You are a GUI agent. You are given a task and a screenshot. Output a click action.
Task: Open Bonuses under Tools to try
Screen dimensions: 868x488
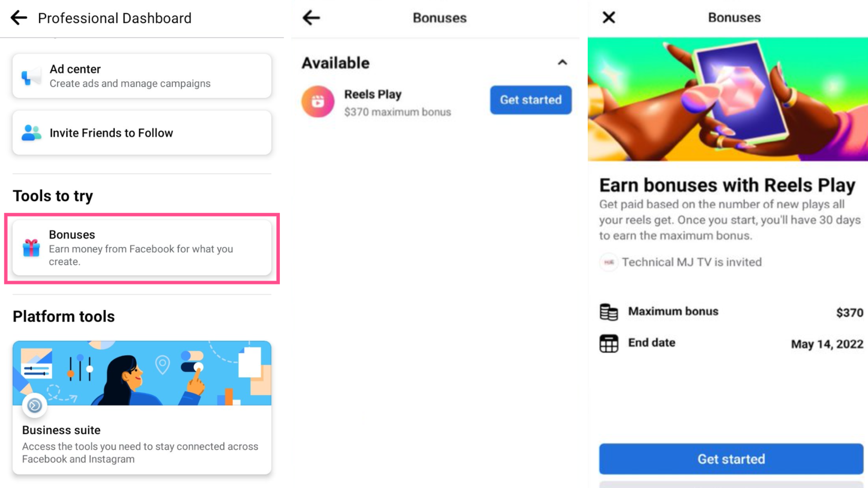(142, 248)
